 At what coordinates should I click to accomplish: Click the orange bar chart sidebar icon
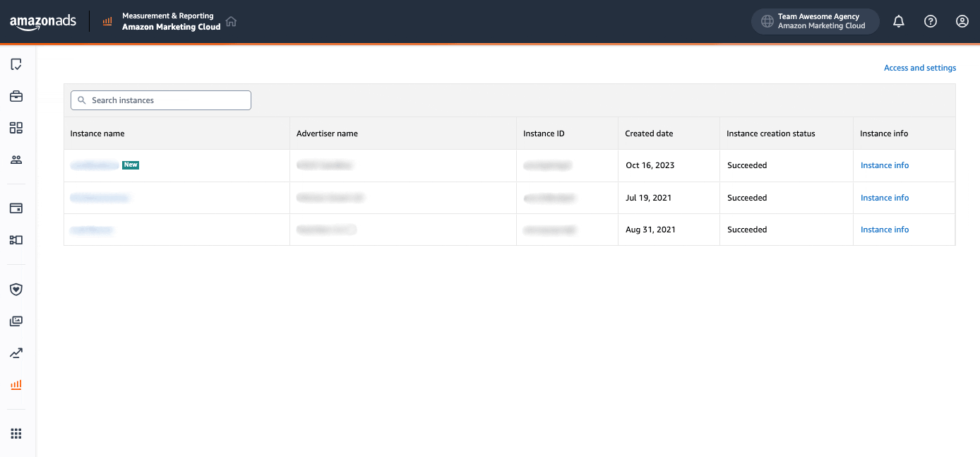click(x=16, y=385)
